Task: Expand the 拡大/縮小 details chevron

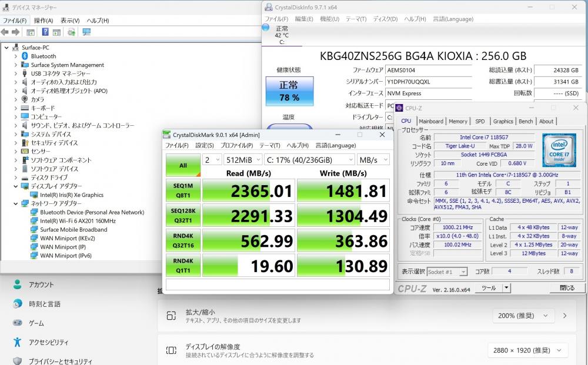Action: pyautogui.click(x=564, y=316)
